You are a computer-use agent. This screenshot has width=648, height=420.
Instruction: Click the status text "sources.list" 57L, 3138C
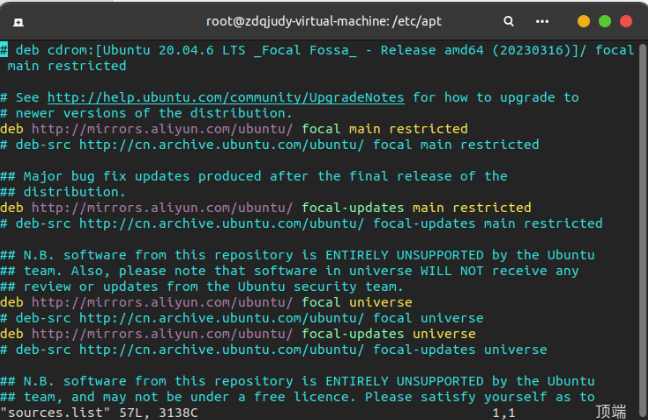coord(99,413)
